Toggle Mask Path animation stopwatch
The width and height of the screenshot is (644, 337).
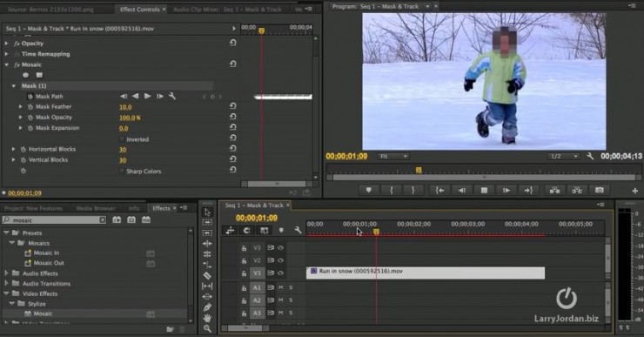pos(30,97)
